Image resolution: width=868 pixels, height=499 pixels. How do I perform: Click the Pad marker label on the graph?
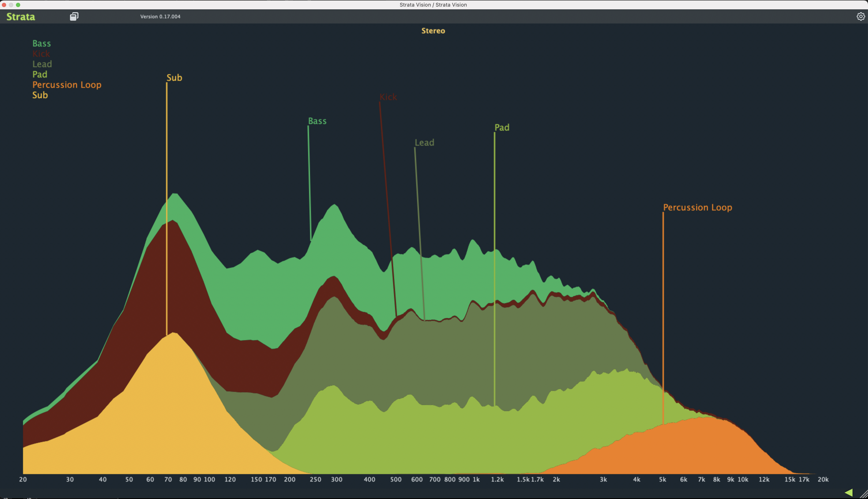click(502, 128)
